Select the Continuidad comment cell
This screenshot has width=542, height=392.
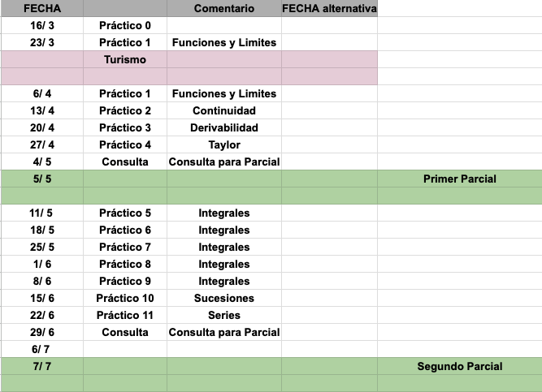224,110
